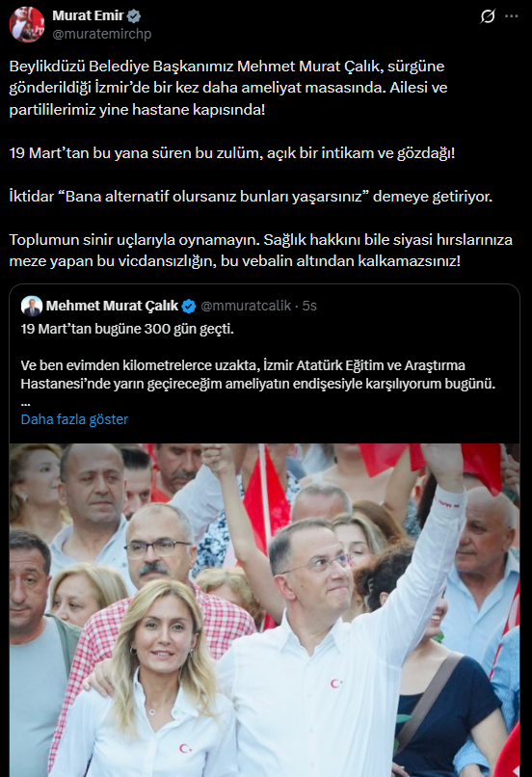Click the line starting 19 Mart'tan bu yana
532x777 pixels.
[232, 152]
